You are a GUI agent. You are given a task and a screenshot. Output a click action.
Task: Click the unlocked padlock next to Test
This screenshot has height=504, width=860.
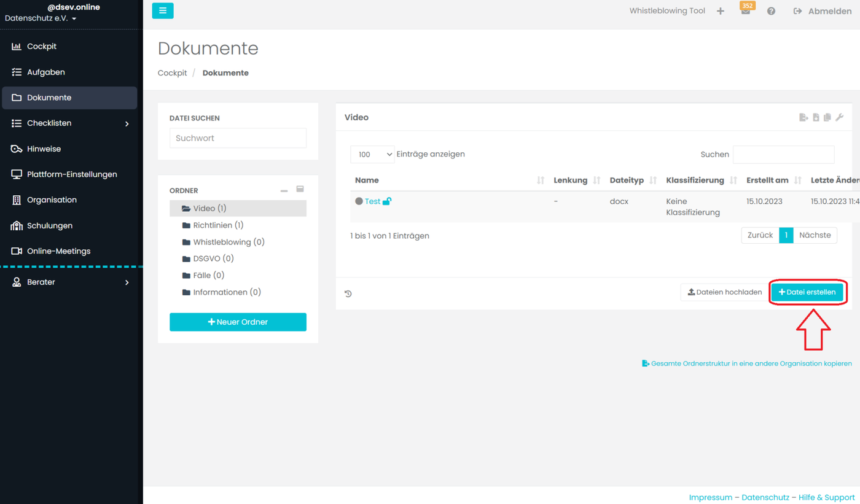coord(387,201)
